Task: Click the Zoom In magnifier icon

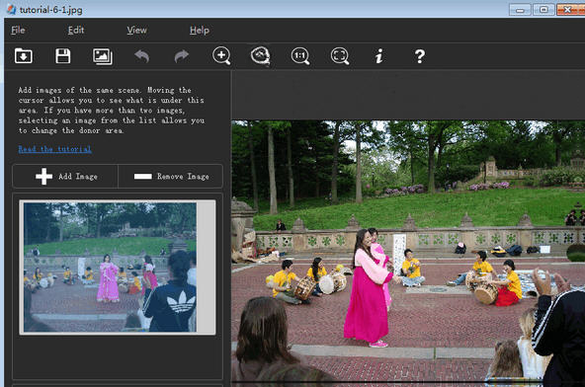Action: pos(221,56)
